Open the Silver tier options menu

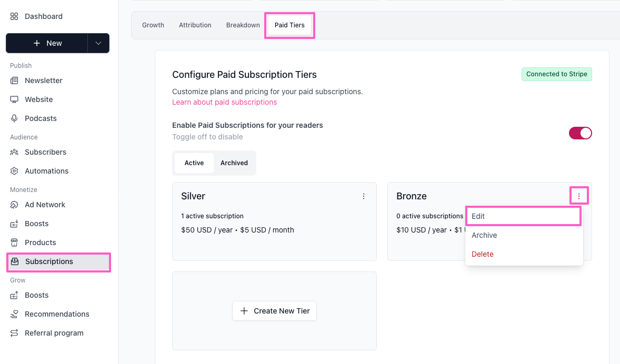coord(364,196)
